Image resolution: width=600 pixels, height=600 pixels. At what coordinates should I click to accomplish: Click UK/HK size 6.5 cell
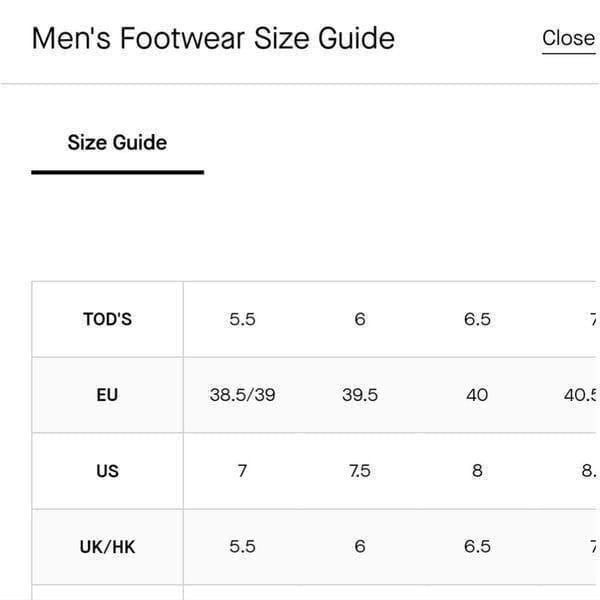tap(477, 546)
